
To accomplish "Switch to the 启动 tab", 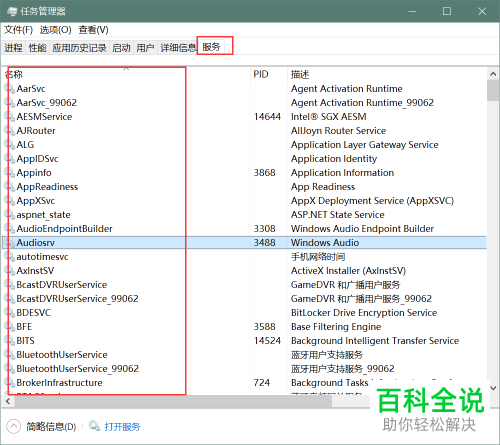I will click(x=121, y=48).
